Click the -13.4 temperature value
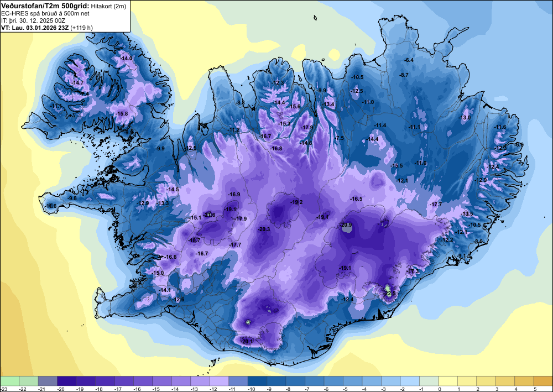553x392 pixels. click(328, 104)
